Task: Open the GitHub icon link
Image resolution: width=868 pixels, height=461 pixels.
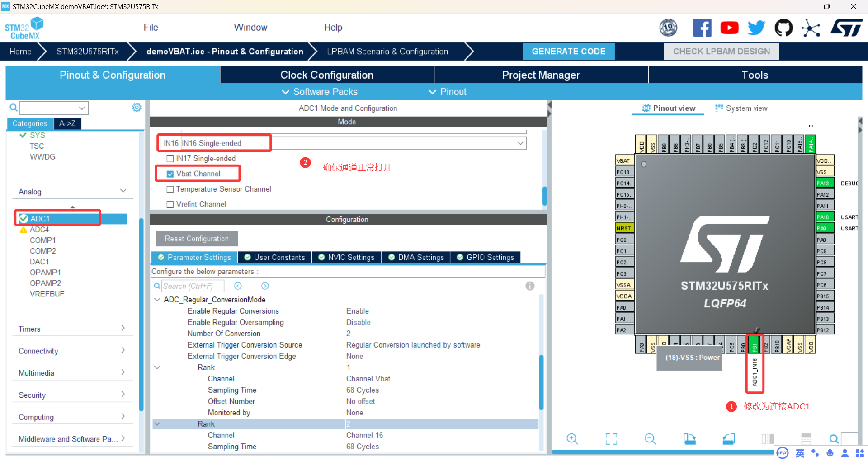Action: point(783,28)
